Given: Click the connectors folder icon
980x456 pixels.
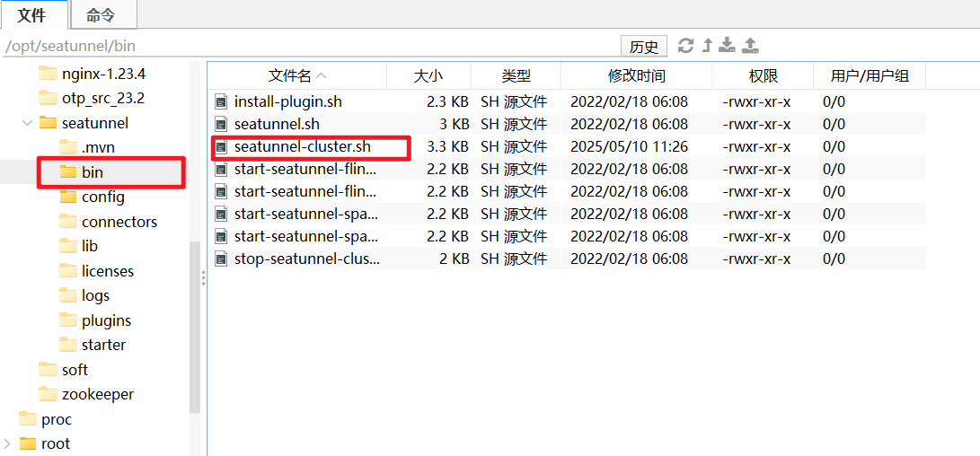Looking at the screenshot, I should [68, 222].
